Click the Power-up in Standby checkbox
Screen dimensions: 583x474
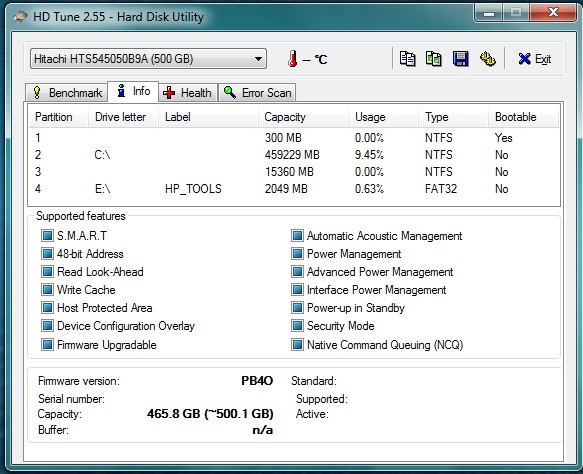coord(297,307)
